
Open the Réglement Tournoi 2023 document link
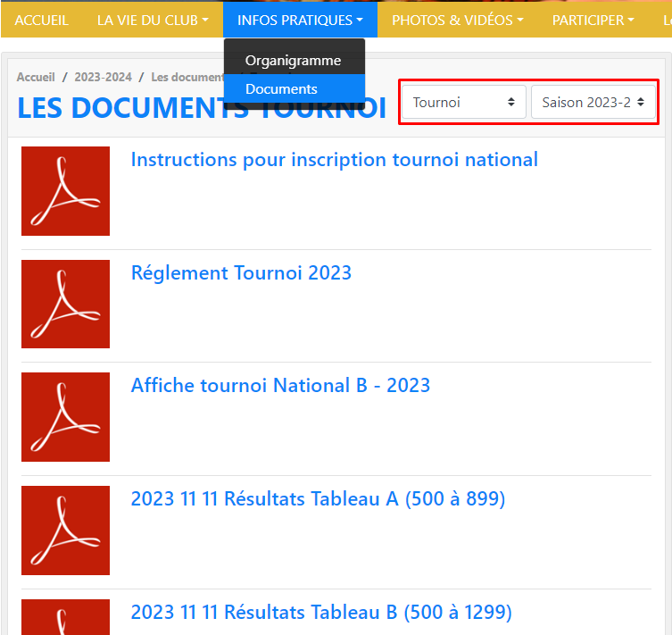[241, 272]
